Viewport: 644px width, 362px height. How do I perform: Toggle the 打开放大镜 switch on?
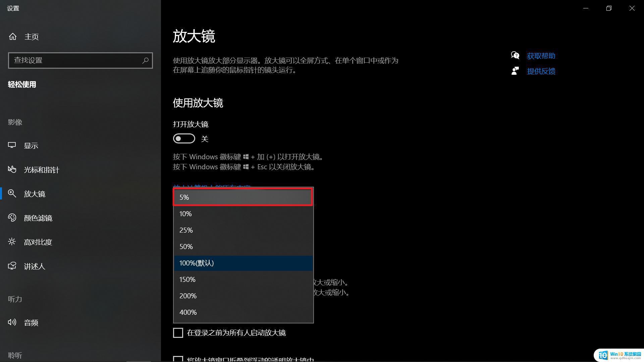pos(184,138)
